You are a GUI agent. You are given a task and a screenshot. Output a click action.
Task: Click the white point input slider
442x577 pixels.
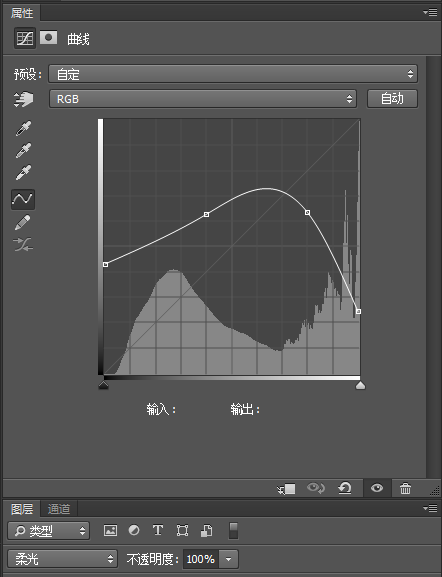[360, 385]
